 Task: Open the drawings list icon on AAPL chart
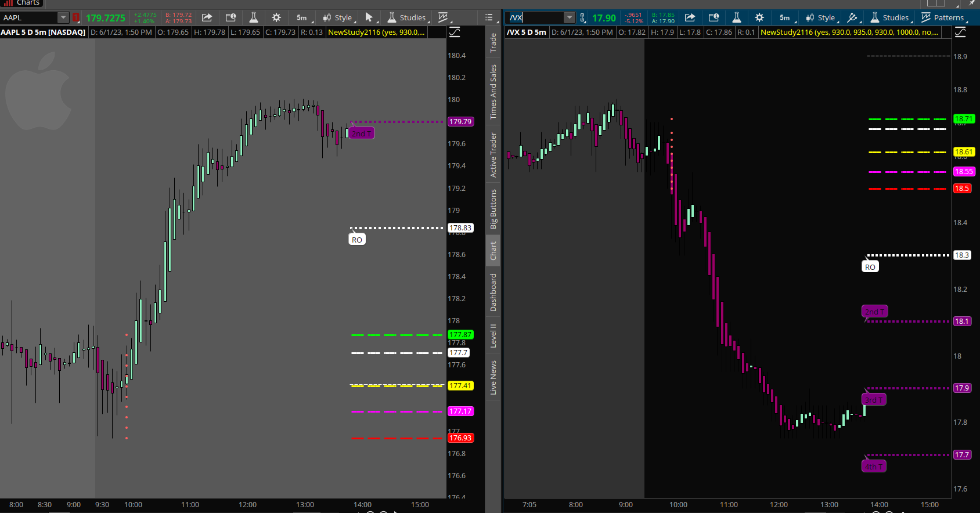[489, 17]
